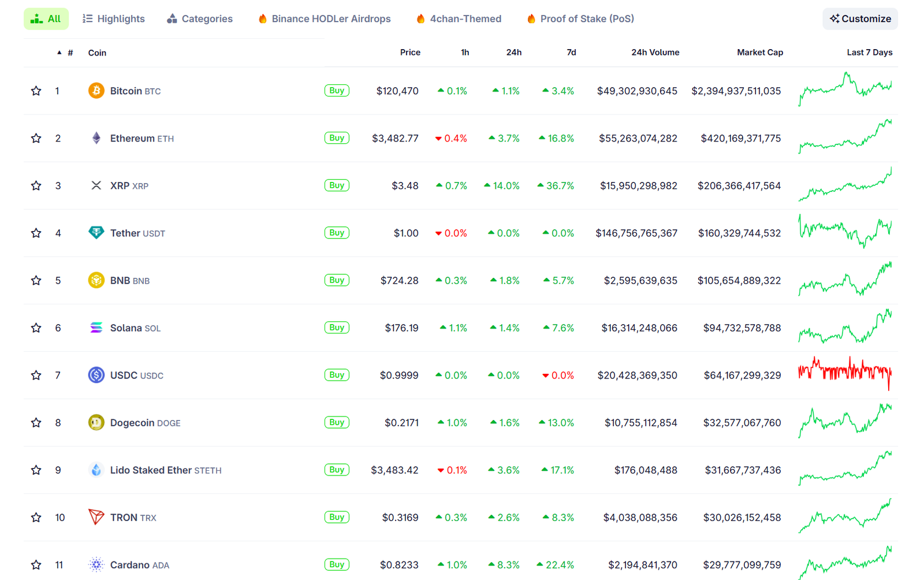Viewport: 924px width, 580px height.
Task: Toggle favorite star for Bitcoin
Action: pos(36,91)
